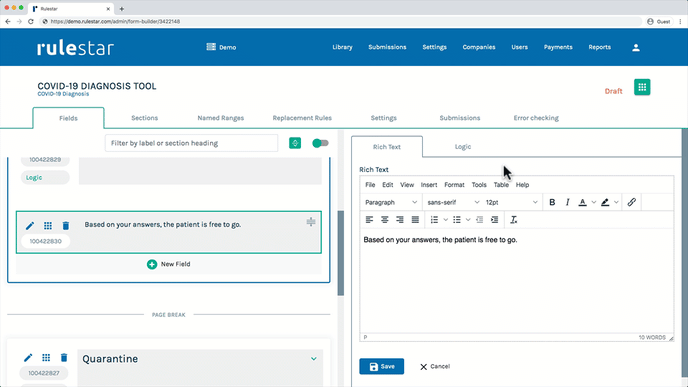The height and width of the screenshot is (387, 688).
Task: Open the editor Help menu
Action: pos(522,185)
